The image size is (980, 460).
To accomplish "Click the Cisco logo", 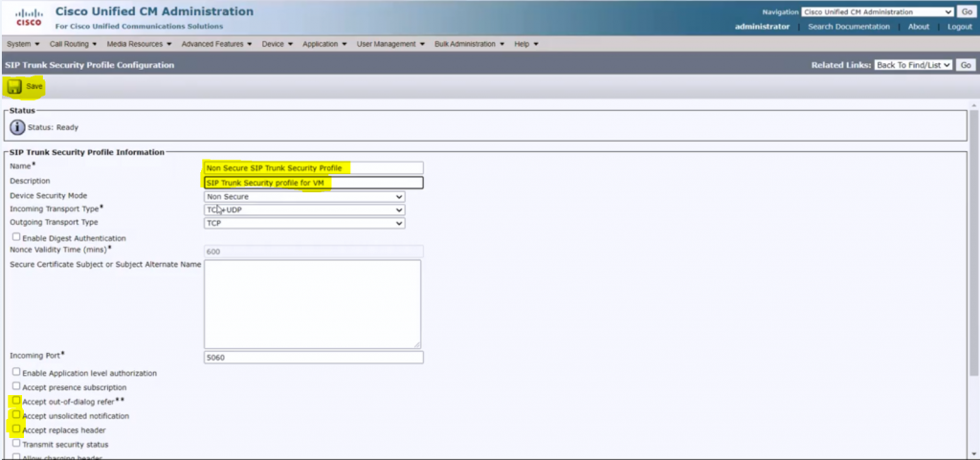I will (x=29, y=17).
